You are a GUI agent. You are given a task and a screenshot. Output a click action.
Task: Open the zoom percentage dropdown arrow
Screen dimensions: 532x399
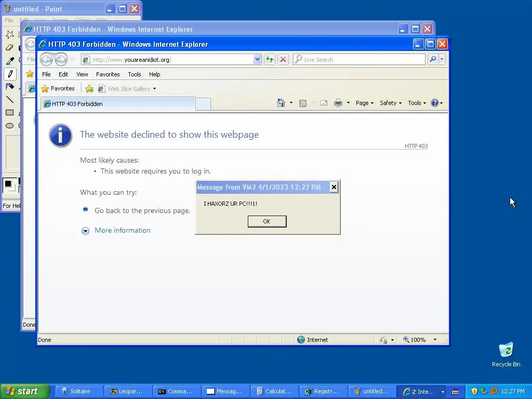[435, 340]
